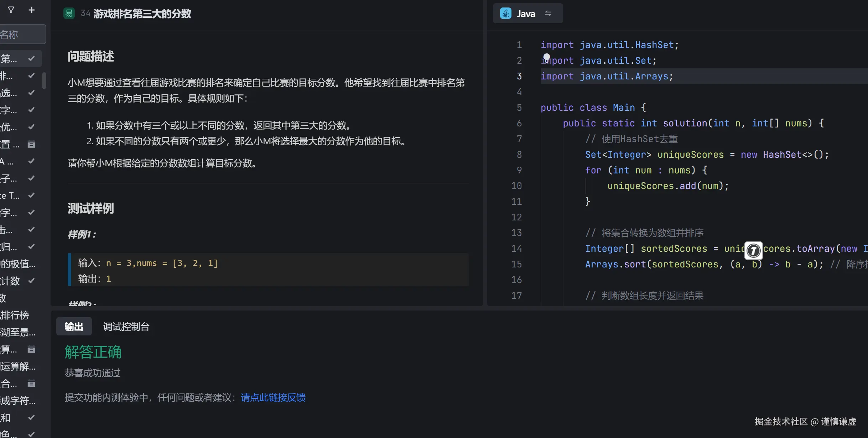Open the 请点此链接反馈 feedback link
This screenshot has width=868, height=438.
click(x=272, y=397)
